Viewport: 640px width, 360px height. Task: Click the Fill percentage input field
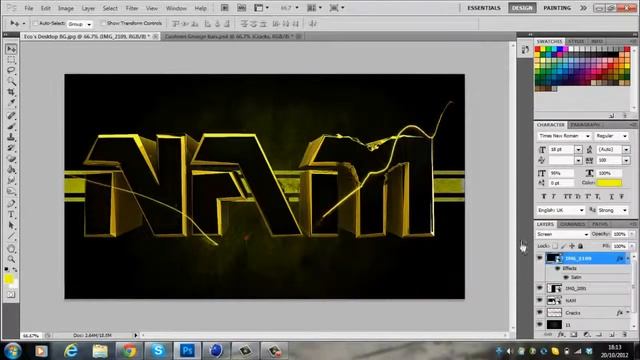point(619,246)
